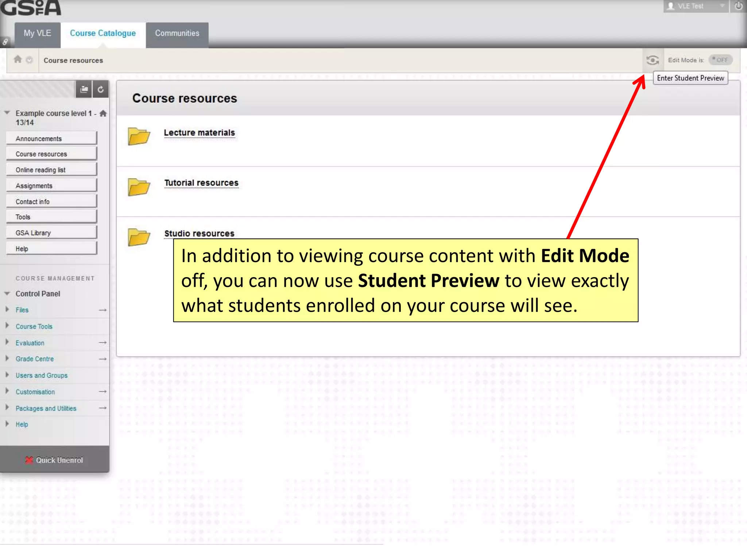This screenshot has height=560, width=747.
Task: Click the Course resources breadcrumb text
Action: (x=73, y=61)
